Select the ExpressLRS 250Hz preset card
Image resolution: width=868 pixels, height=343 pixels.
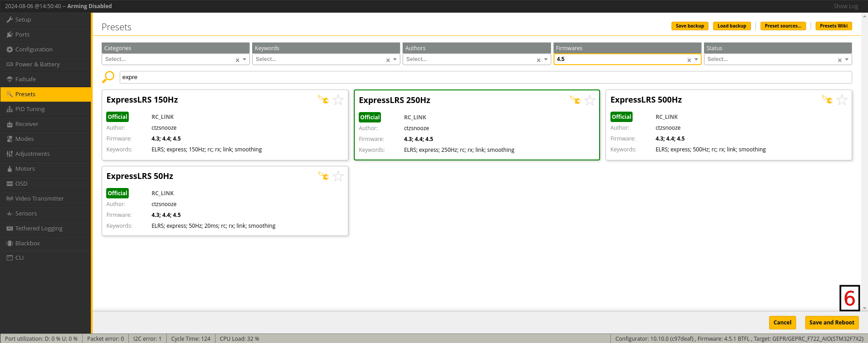pyautogui.click(x=477, y=125)
